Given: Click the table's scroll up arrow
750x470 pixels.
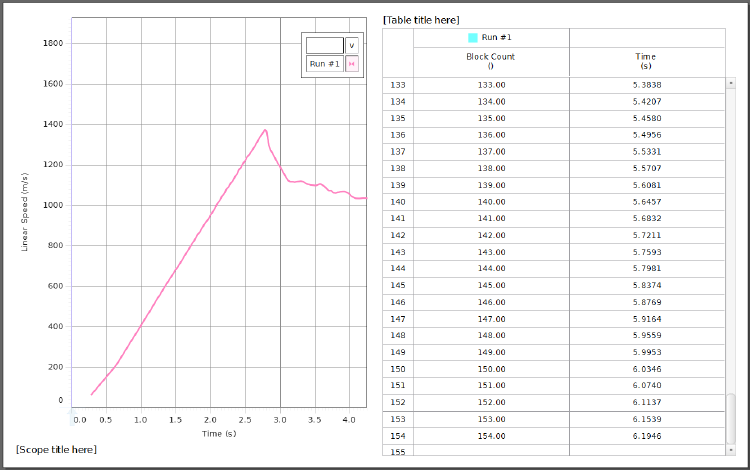Looking at the screenshot, I should (730, 83).
